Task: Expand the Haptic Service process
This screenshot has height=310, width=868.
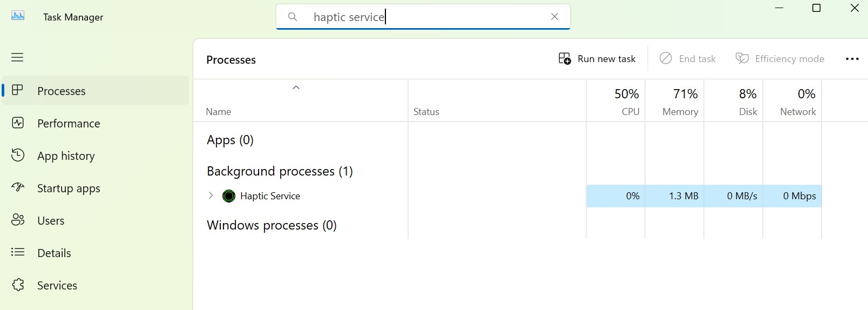Action: point(211,196)
